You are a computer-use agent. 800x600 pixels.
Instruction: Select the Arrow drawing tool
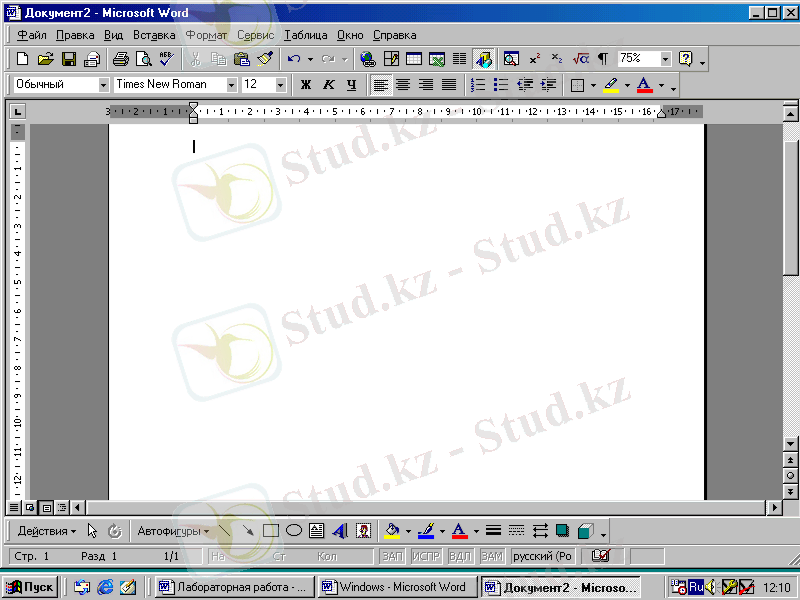pyautogui.click(x=248, y=531)
